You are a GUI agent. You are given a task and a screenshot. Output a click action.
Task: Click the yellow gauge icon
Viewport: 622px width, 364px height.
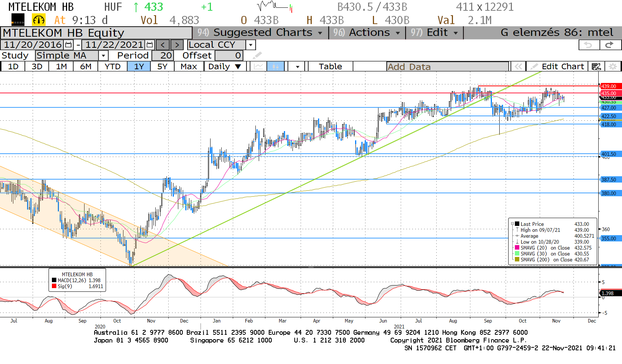click(x=39, y=20)
